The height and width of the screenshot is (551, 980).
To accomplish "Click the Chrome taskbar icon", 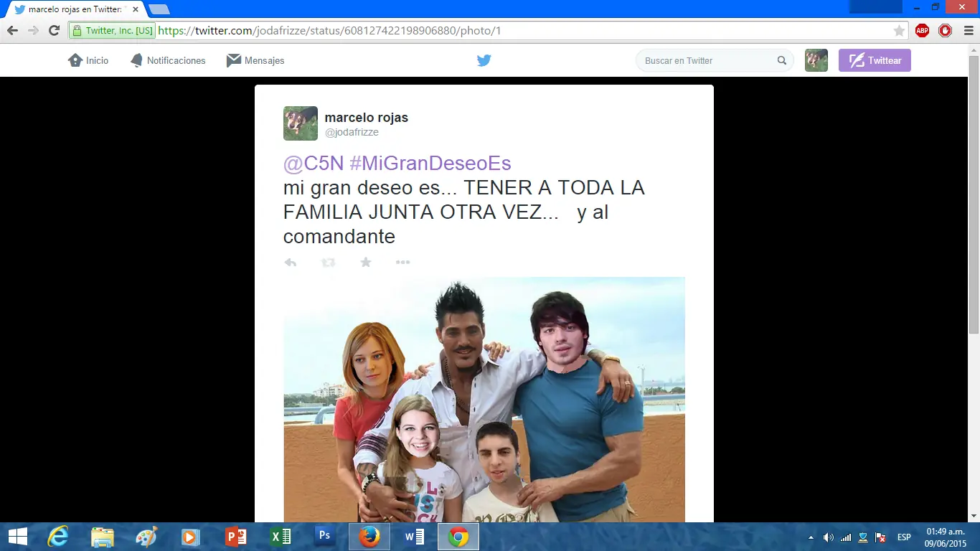I will coord(458,537).
